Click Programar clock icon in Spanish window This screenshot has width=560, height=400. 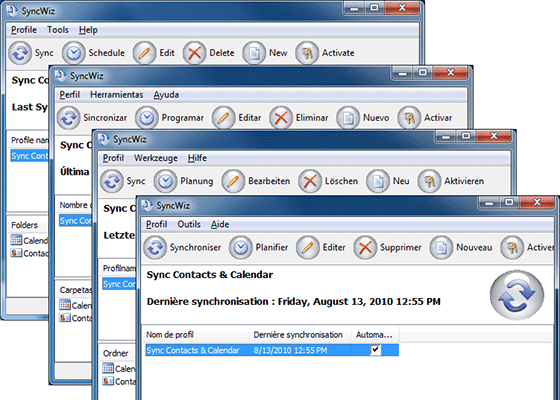pyautogui.click(x=147, y=118)
